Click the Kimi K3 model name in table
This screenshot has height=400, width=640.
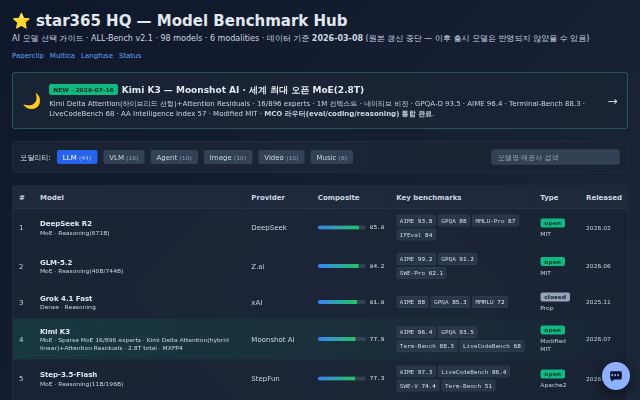[55, 331]
